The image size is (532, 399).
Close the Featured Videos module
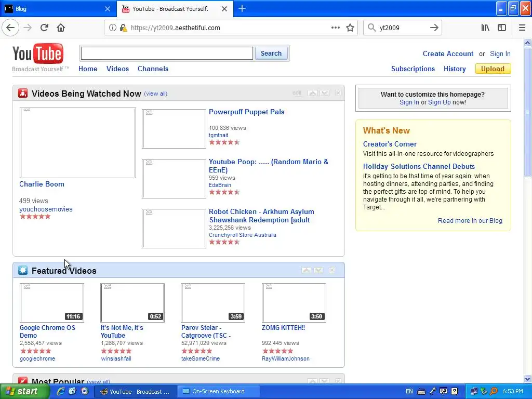point(332,270)
